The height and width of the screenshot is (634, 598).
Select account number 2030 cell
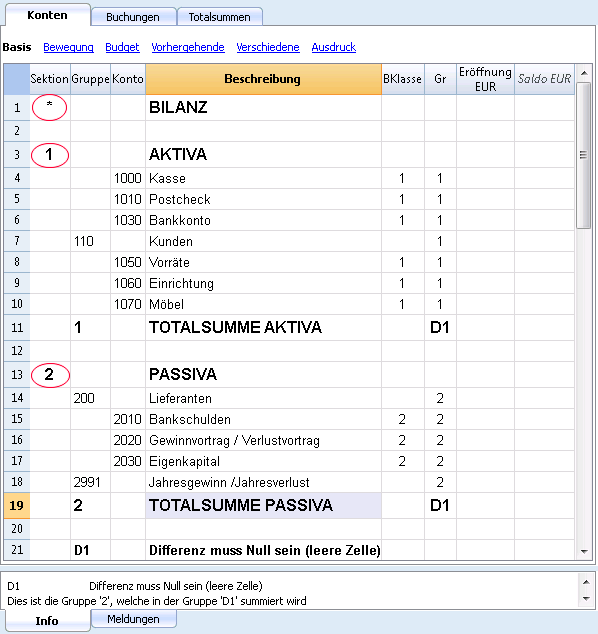coord(128,461)
